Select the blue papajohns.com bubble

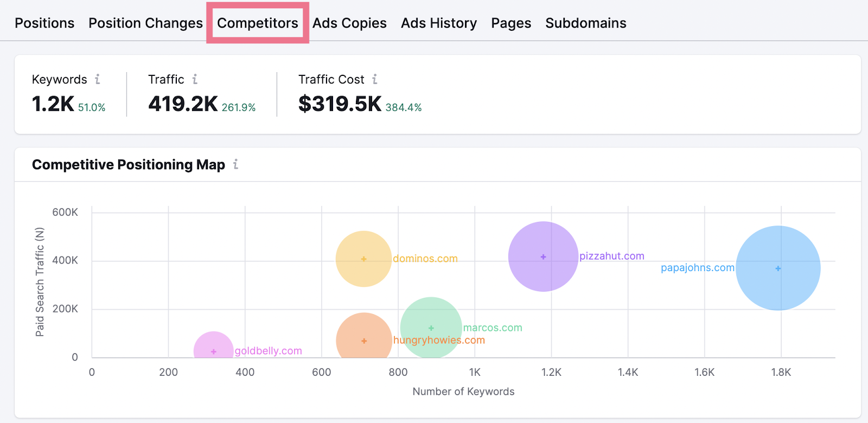pos(778,268)
